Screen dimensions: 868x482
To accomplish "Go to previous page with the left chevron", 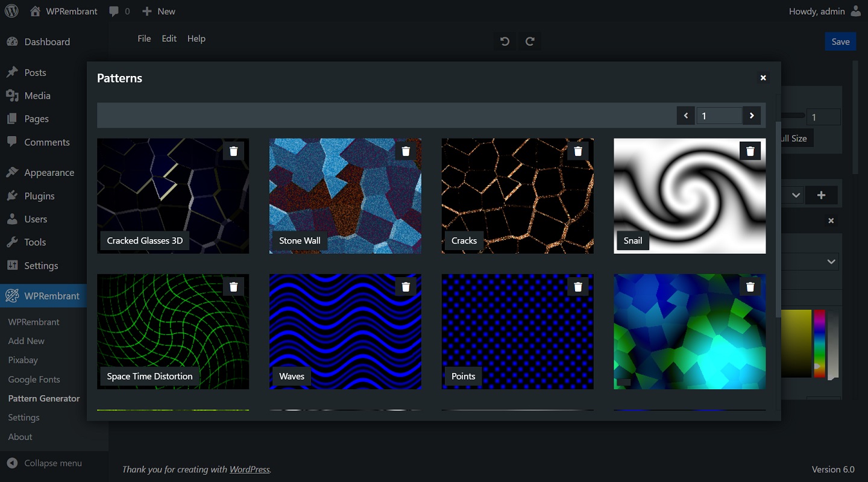I will (685, 115).
